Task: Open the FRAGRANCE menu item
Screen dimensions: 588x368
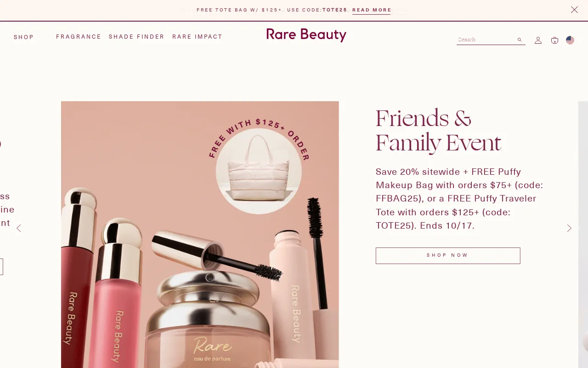Action: point(79,37)
